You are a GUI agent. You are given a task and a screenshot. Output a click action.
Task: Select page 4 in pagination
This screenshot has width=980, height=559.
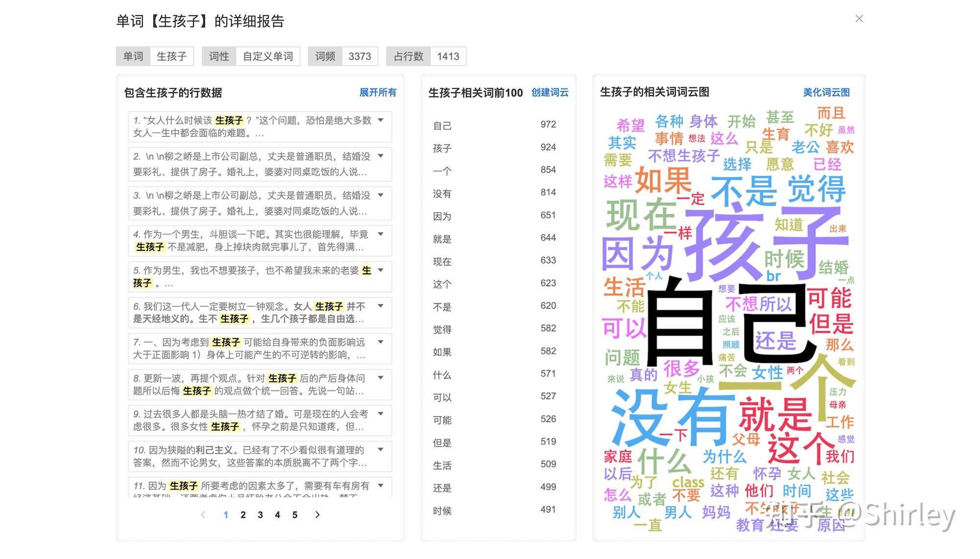click(277, 514)
